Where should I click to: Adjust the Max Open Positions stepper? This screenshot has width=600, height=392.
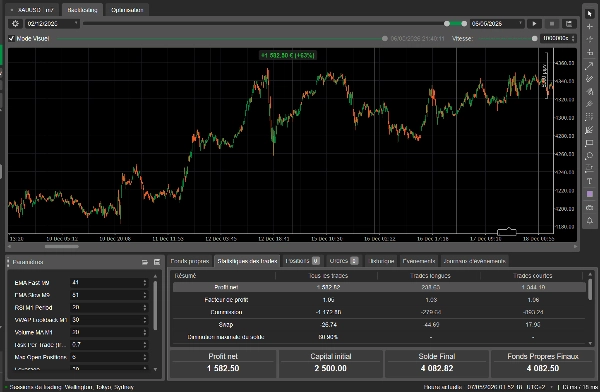pos(145,357)
